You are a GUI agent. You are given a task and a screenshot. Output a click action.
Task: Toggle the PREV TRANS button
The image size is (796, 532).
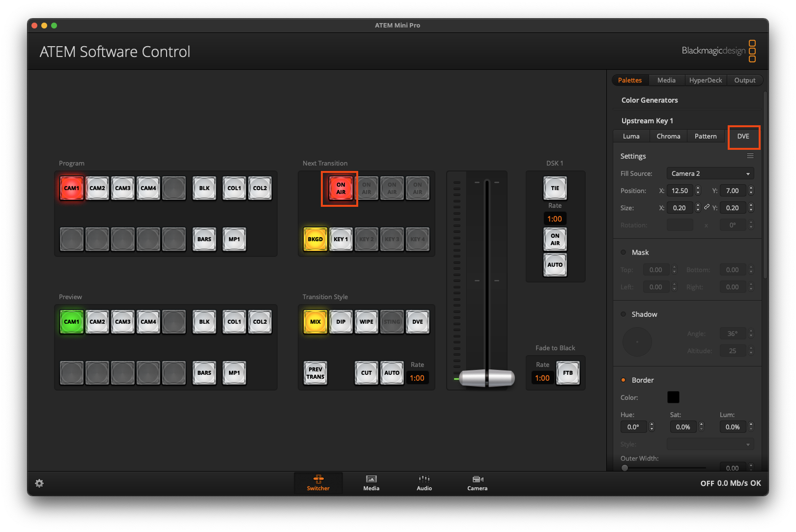315,373
